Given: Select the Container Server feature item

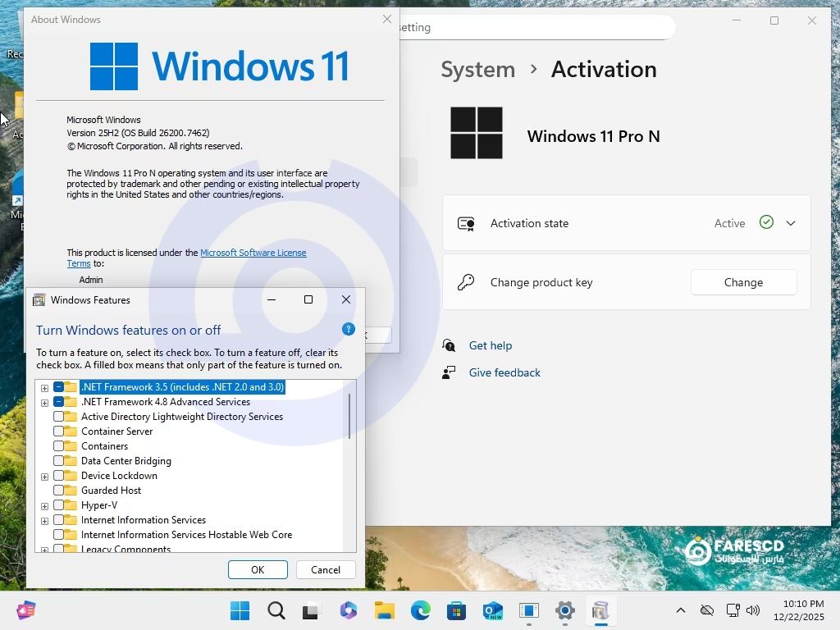Looking at the screenshot, I should [116, 431].
